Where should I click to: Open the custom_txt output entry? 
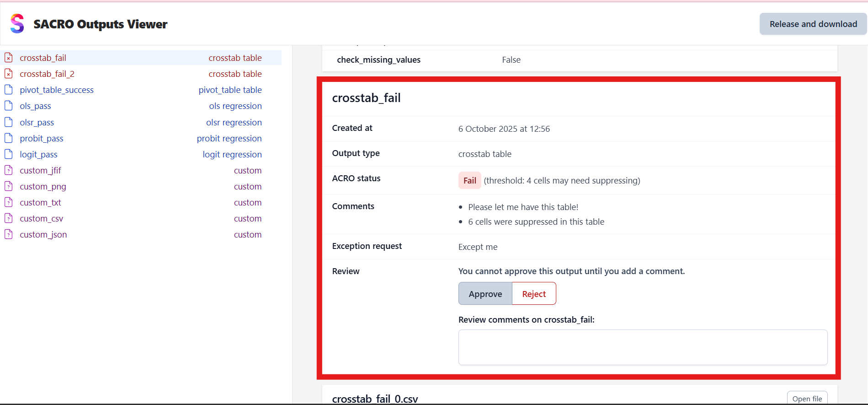[40, 202]
